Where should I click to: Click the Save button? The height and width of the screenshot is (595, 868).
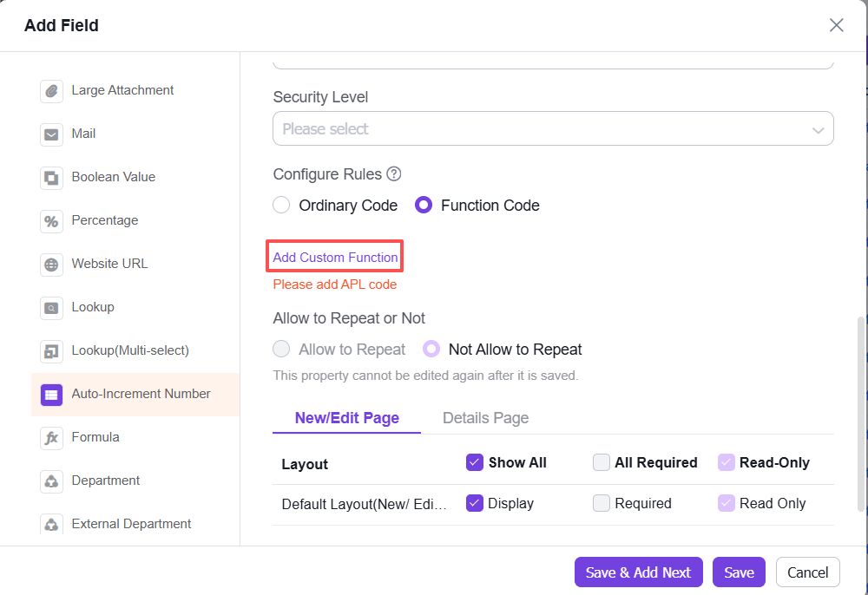coord(739,572)
